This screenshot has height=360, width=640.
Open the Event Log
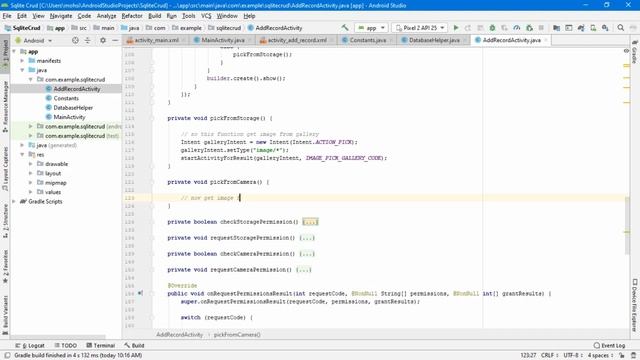click(609, 345)
